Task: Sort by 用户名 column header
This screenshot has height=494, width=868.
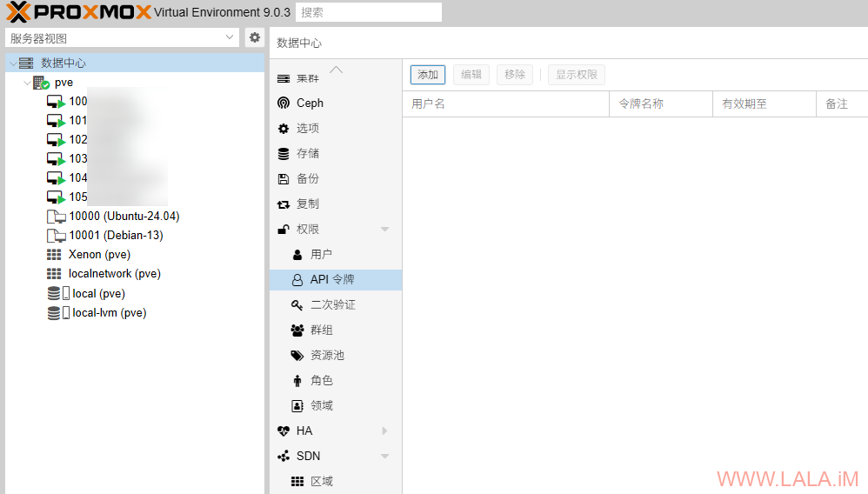Action: (504, 103)
